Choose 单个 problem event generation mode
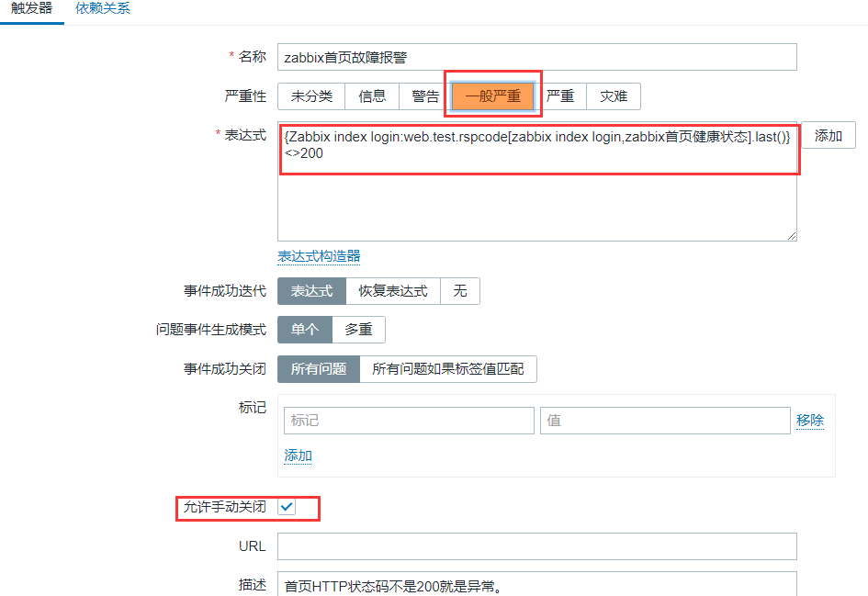Image resolution: width=868 pixels, height=596 pixels. (304, 330)
